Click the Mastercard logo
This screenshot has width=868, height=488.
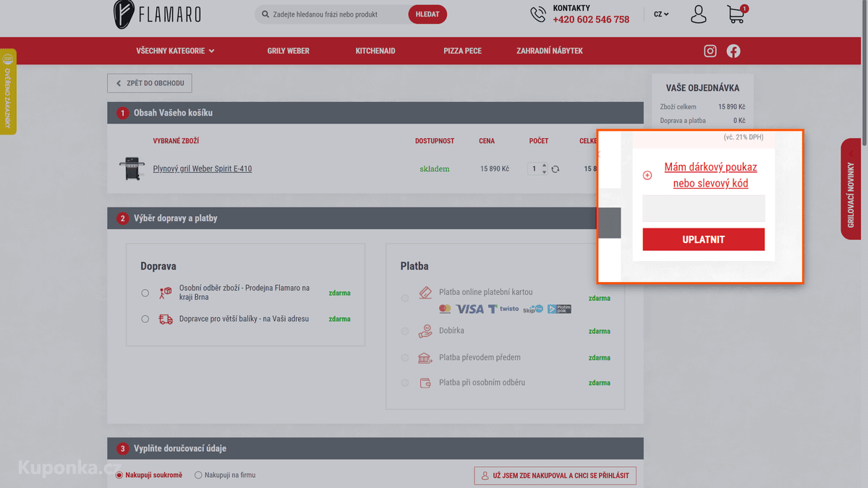tap(445, 309)
